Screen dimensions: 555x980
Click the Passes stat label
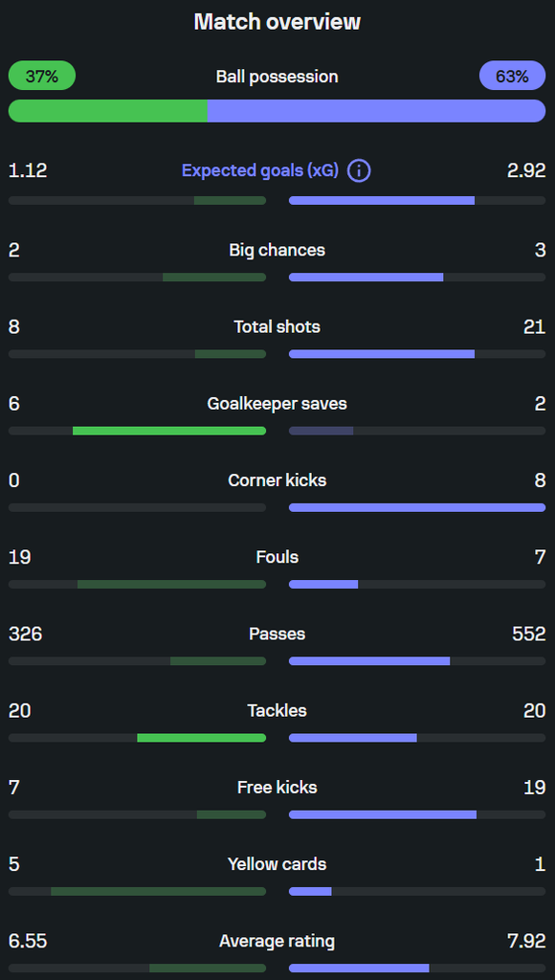point(277,634)
